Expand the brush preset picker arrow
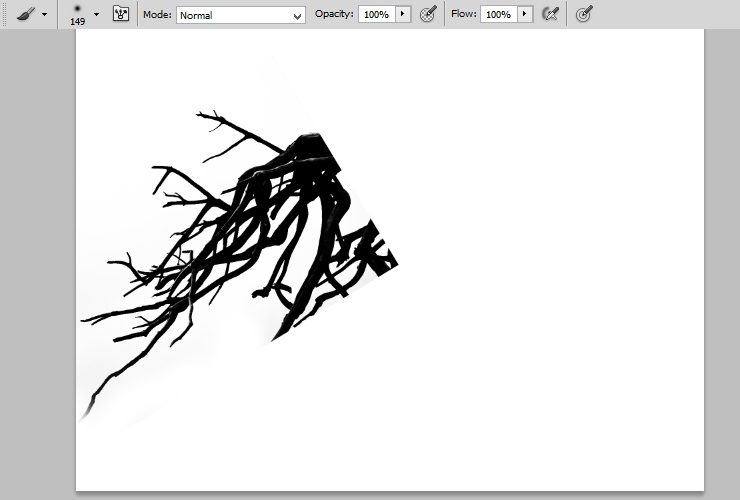 click(97, 15)
